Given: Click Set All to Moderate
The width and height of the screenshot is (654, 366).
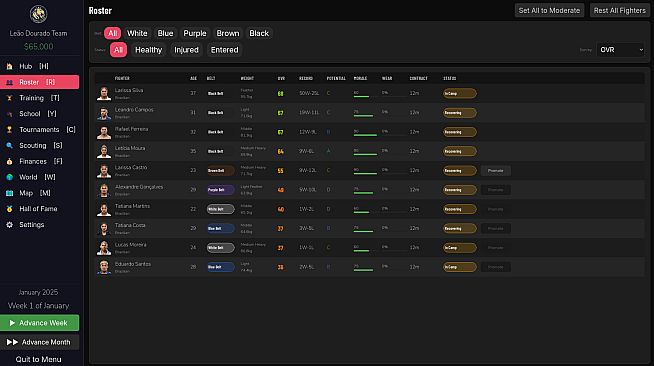Looking at the screenshot, I should pyautogui.click(x=549, y=10).
